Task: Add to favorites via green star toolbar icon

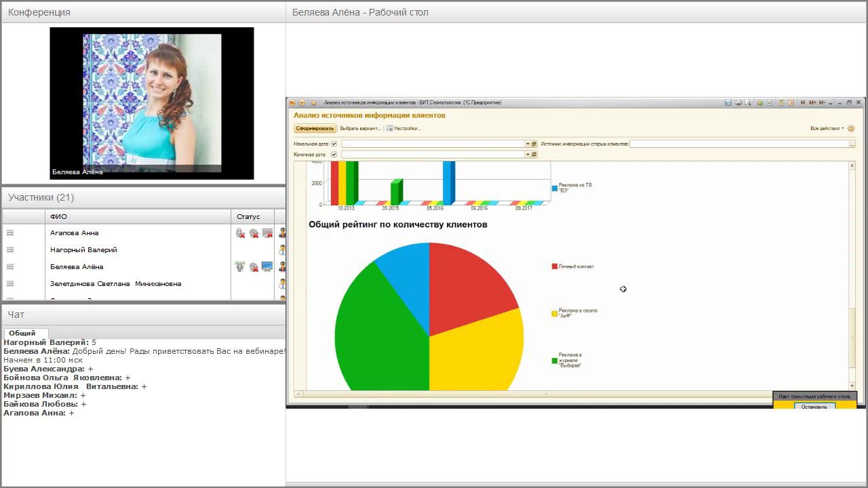Action: tap(760, 103)
